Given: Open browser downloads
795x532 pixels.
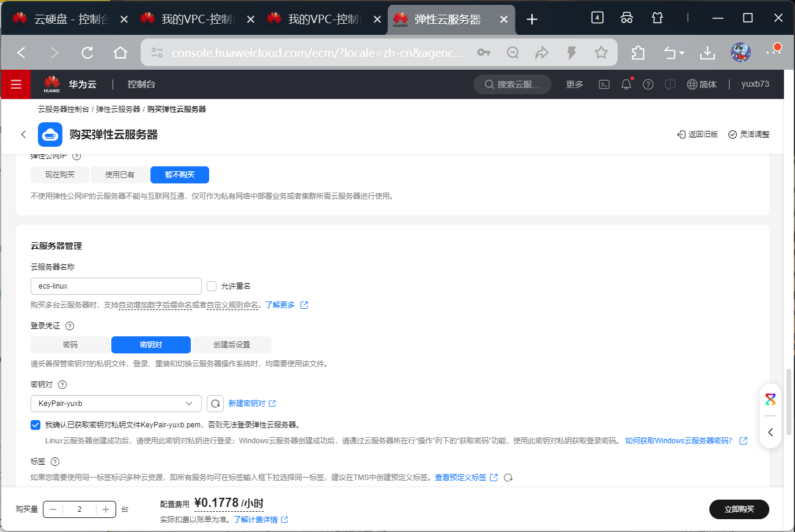Looking at the screenshot, I should (x=708, y=53).
